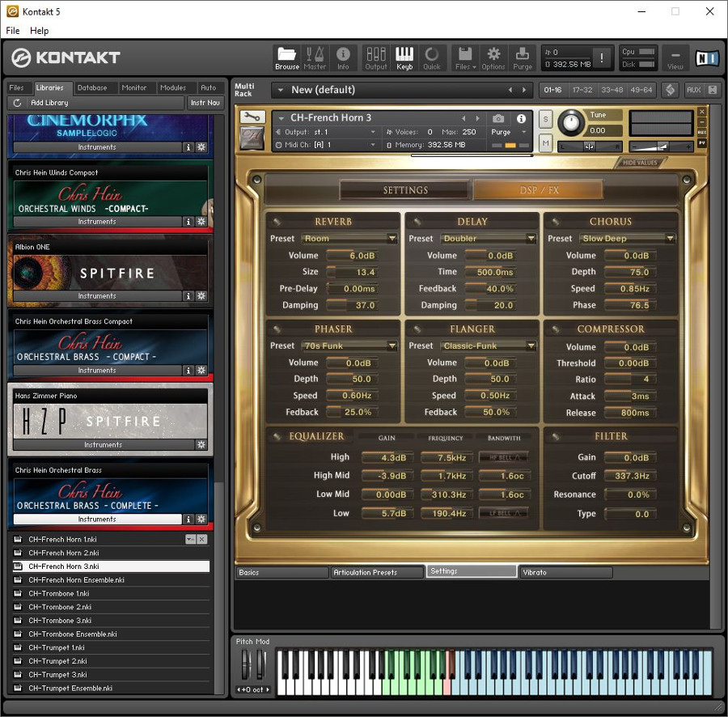Toggle the Compressor effect power button

(x=555, y=329)
